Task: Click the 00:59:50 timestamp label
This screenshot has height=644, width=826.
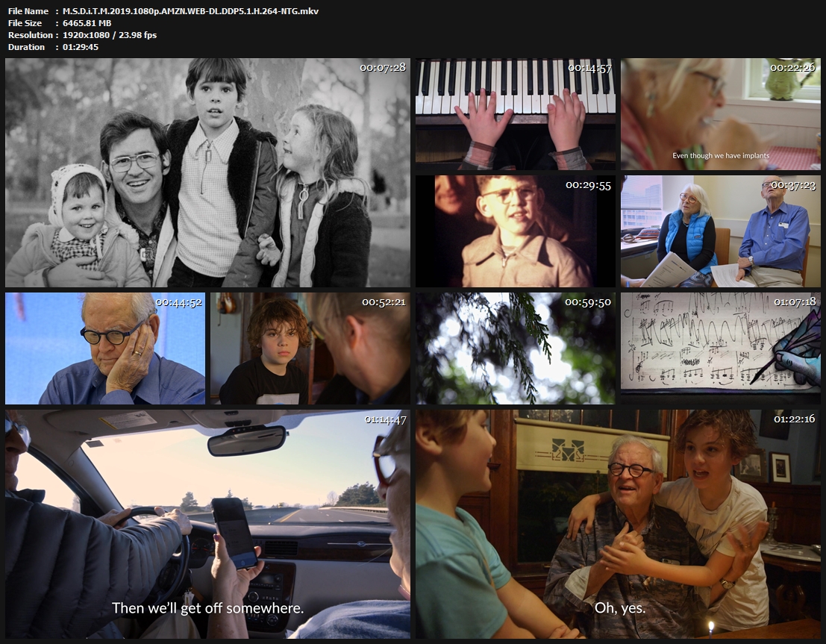Action: click(x=588, y=301)
